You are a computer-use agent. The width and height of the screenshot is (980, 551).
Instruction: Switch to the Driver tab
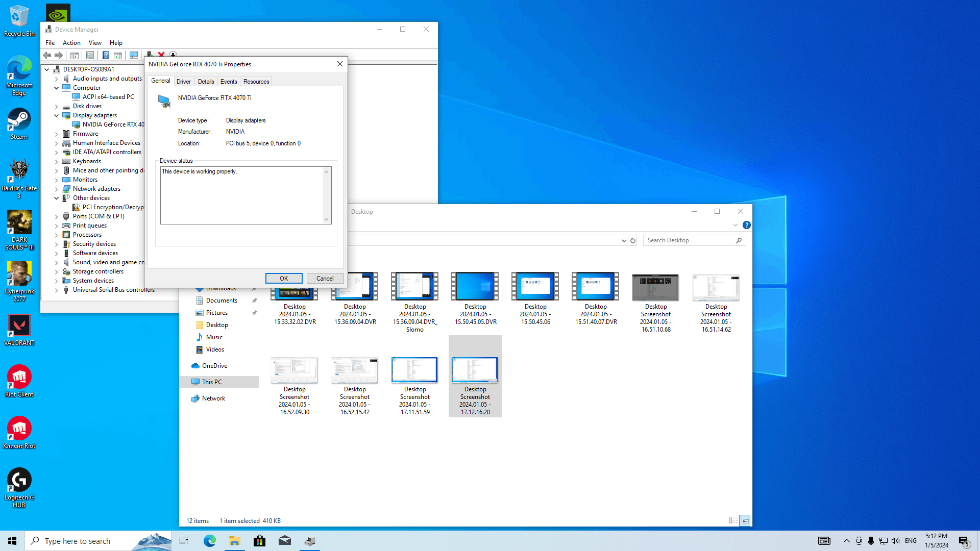pos(183,82)
